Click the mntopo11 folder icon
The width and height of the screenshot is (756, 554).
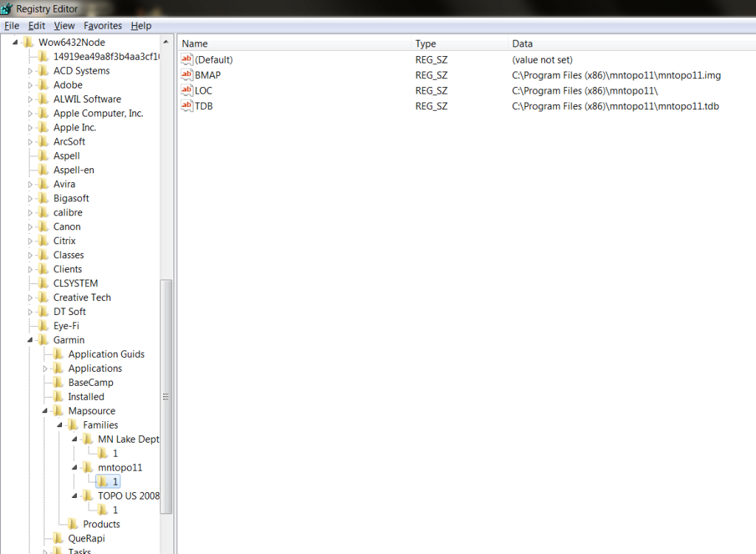tap(89, 467)
